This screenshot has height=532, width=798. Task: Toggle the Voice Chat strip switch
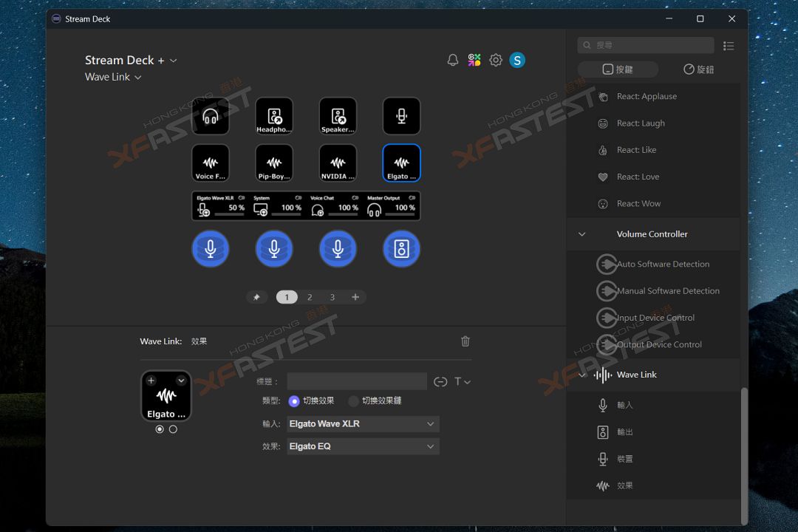(x=355, y=197)
